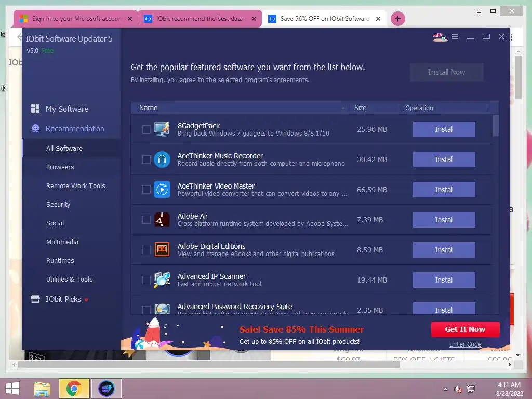The image size is (532, 399).
Task: Open the Windows Start button
Action: 12,389
